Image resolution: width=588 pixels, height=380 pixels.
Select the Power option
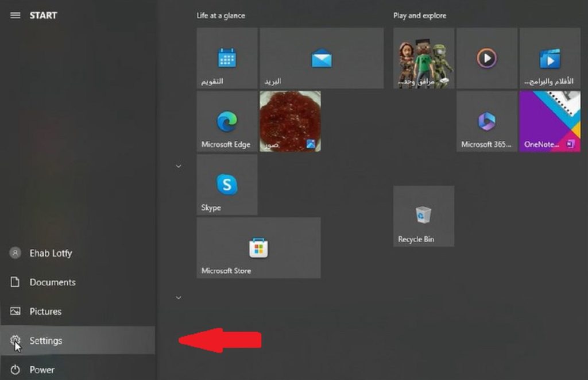pyautogui.click(x=42, y=370)
